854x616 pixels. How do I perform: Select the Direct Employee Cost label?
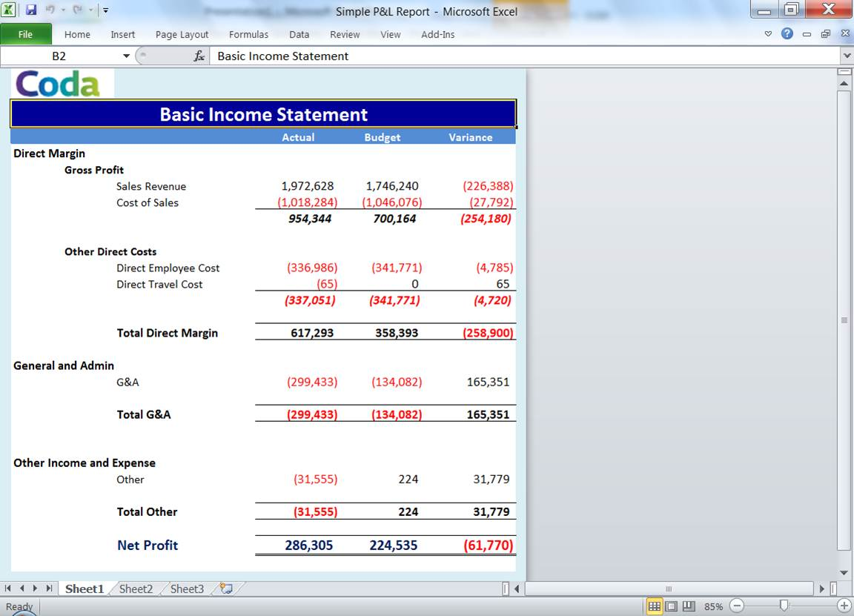(x=168, y=268)
